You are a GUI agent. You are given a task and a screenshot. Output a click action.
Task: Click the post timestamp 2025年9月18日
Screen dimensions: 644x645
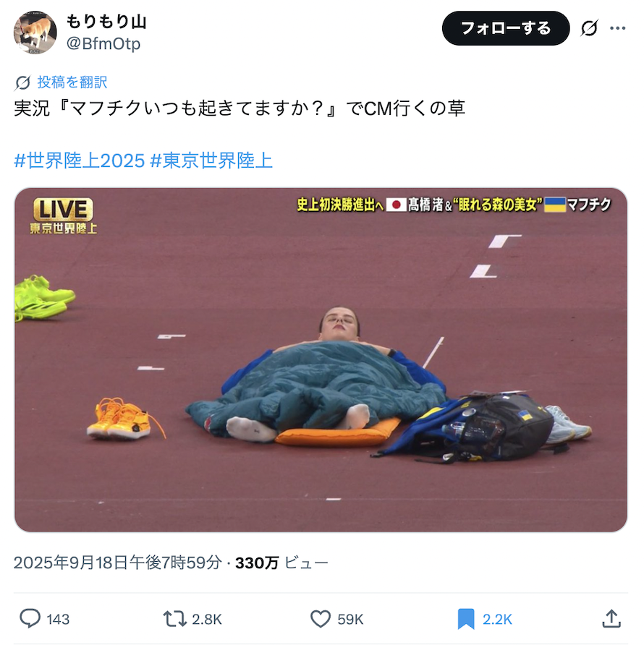118,563
